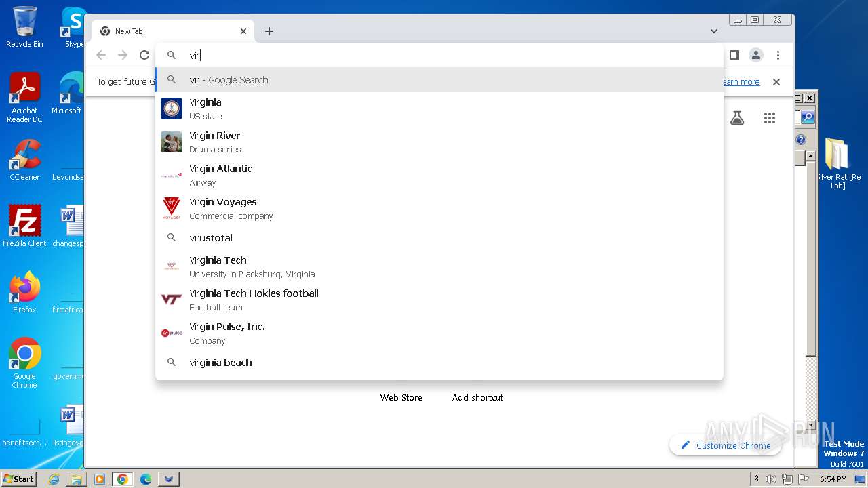Screen dimensions: 868x488
Task: Open the Web Store shortcut
Action: point(401,397)
